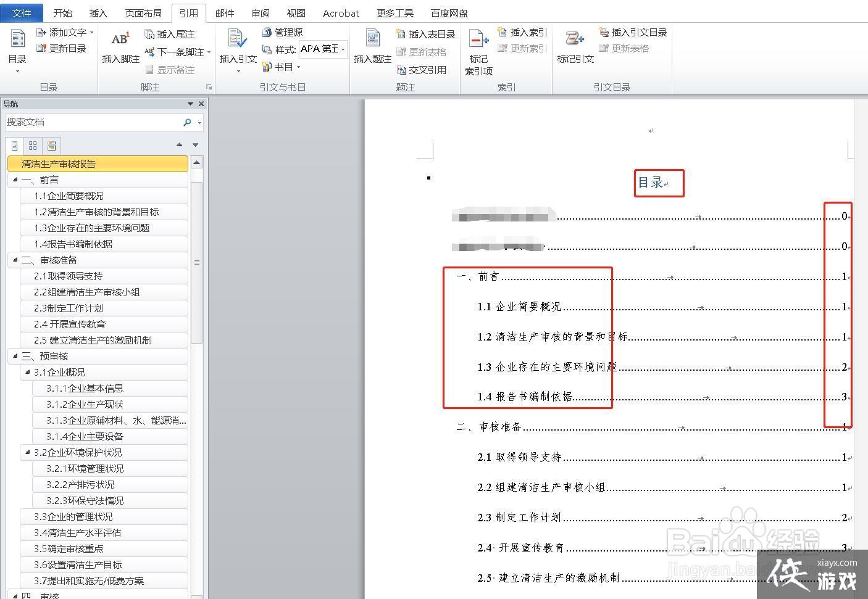This screenshot has width=868, height=599.
Task: Open the 文件 tab
Action: coord(22,13)
